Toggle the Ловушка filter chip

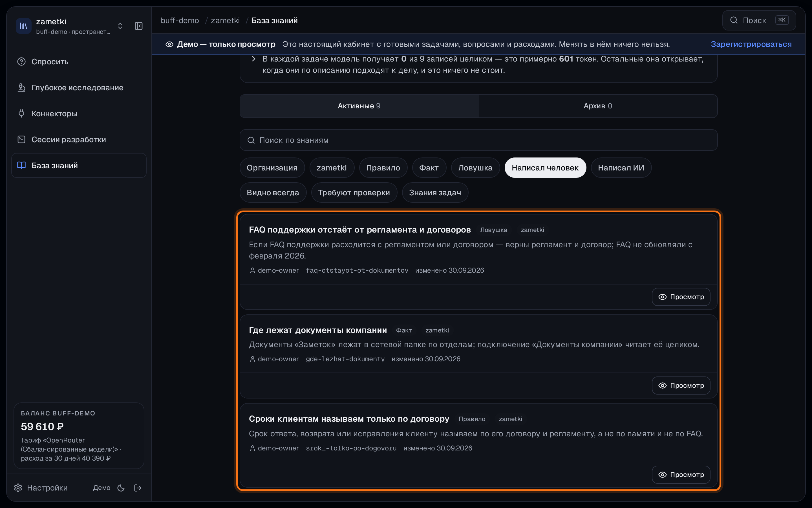[x=475, y=168]
